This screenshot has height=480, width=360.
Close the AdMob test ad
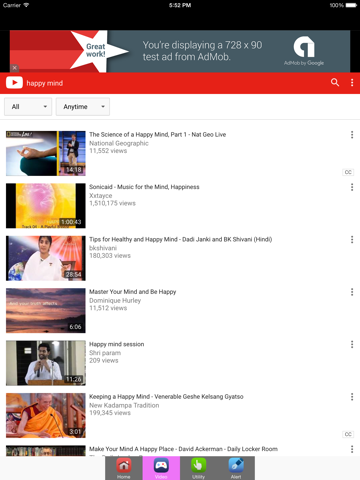(14, 68)
